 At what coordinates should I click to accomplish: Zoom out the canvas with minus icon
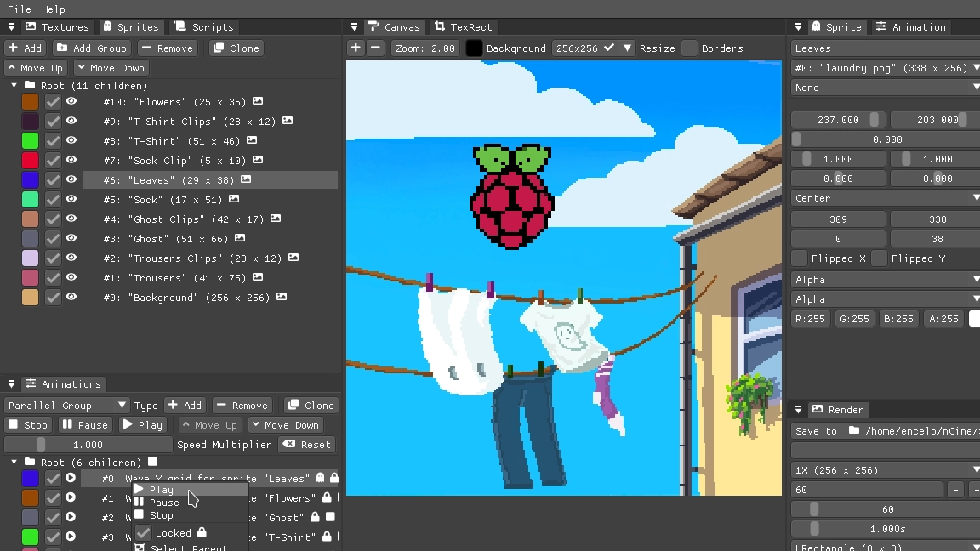[x=375, y=48]
